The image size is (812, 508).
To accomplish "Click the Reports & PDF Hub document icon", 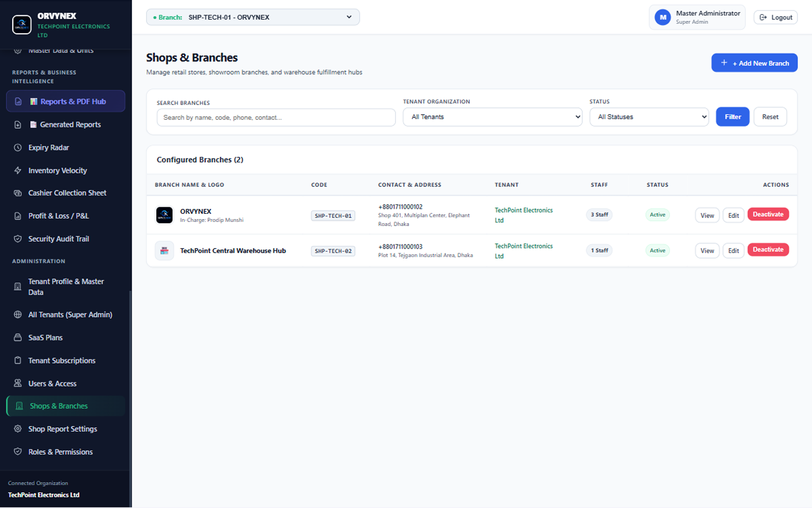I will coord(18,102).
